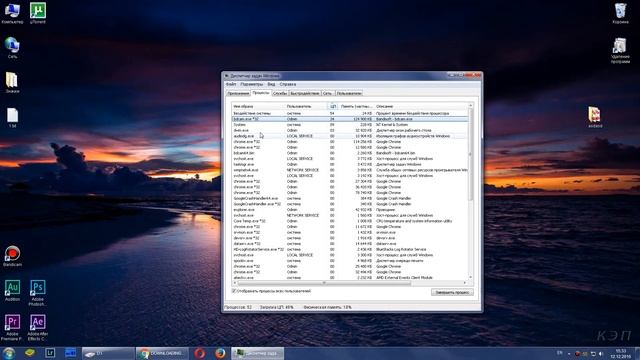Open Firefox from the taskbar
The width and height of the screenshot is (640, 360).
point(220,353)
